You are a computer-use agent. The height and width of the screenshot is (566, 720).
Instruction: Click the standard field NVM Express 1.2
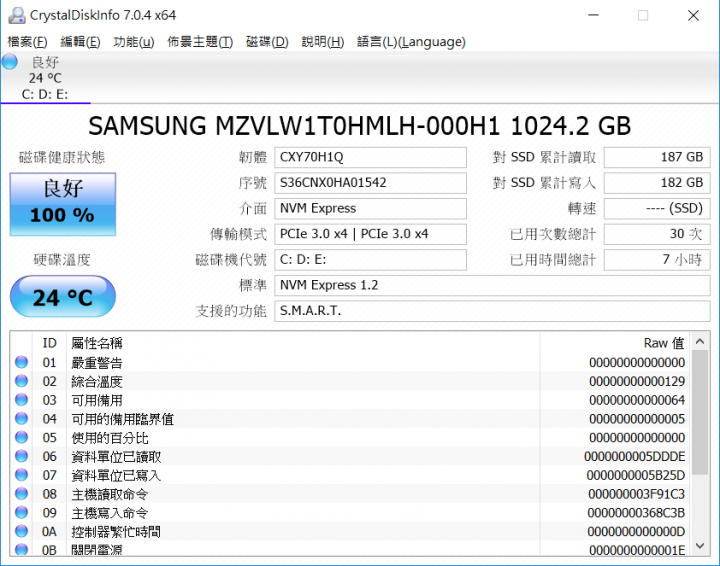point(492,286)
